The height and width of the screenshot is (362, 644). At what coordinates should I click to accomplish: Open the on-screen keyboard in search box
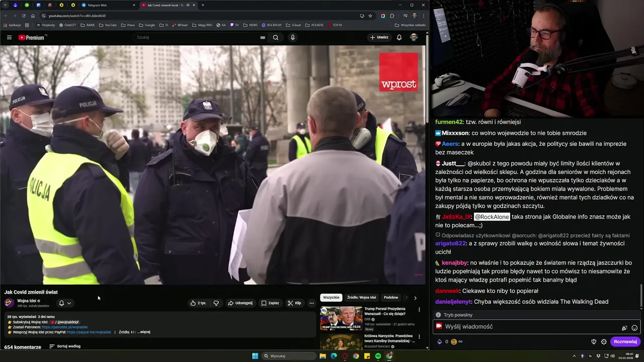point(263,37)
